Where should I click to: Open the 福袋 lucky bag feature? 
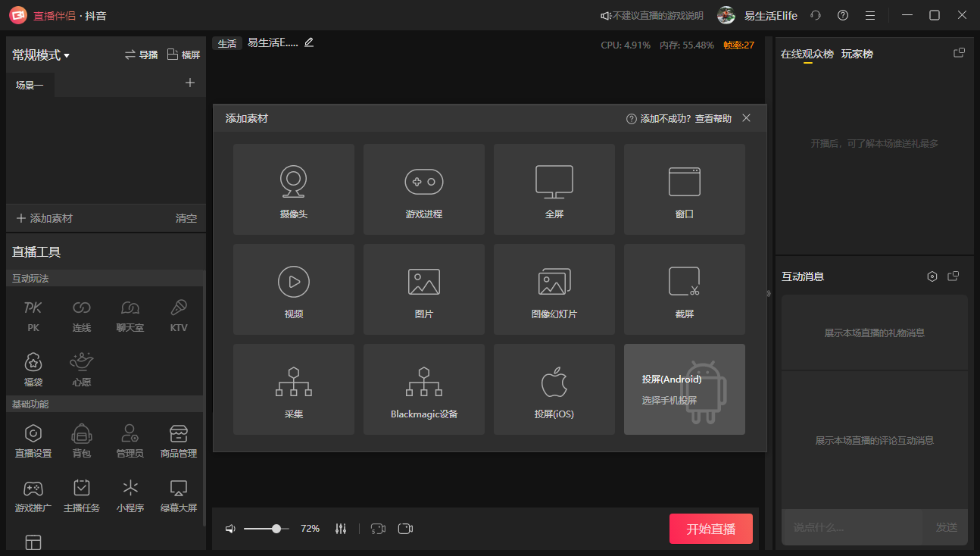[33, 368]
